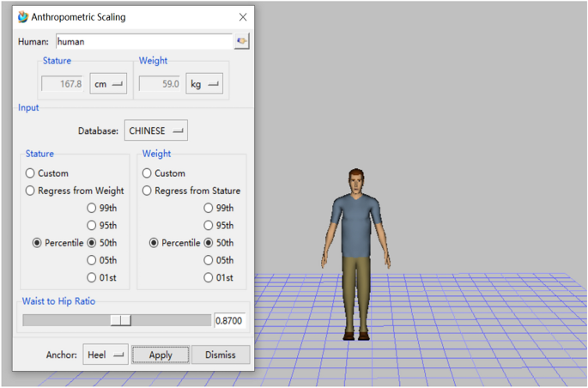Close the Anthropometric Scaling dialog
Screen dimensions: 588x388
(x=243, y=17)
